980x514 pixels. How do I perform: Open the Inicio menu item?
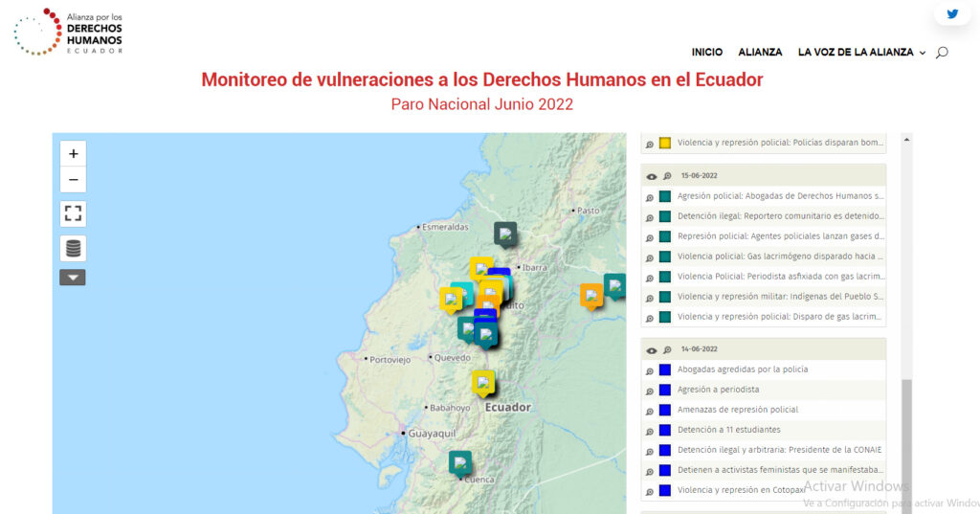coord(707,53)
